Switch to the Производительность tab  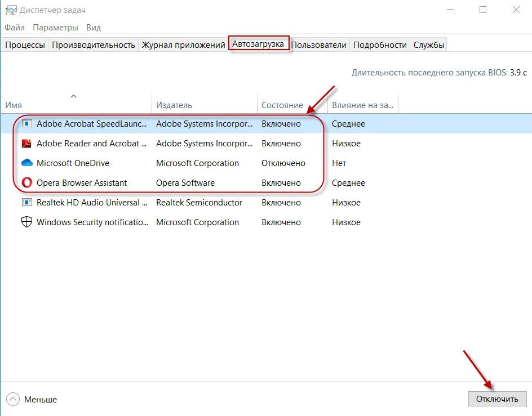94,45
